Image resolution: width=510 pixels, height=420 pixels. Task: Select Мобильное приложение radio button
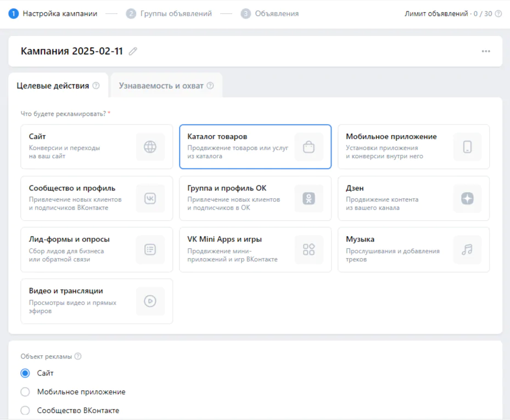25,391
